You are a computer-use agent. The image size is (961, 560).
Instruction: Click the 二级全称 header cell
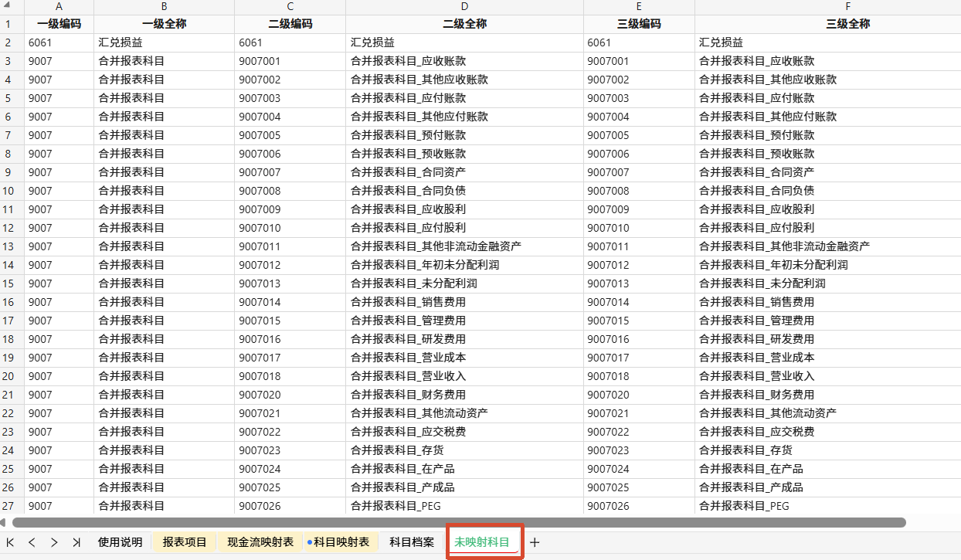click(464, 24)
